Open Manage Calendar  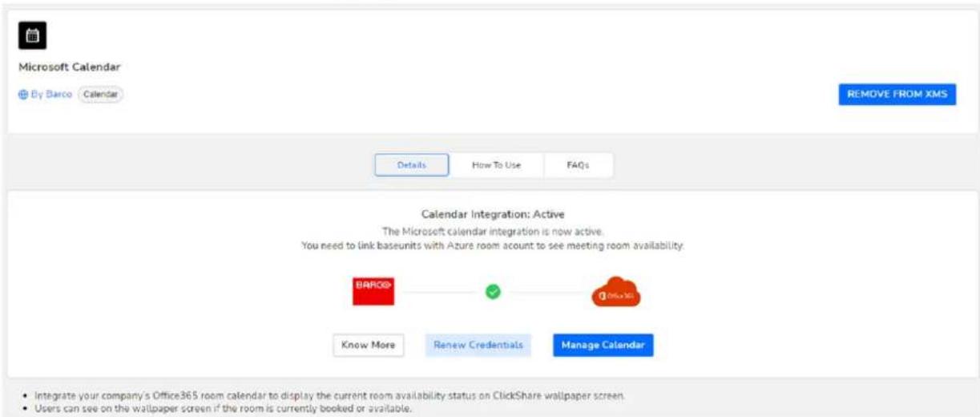tap(603, 345)
